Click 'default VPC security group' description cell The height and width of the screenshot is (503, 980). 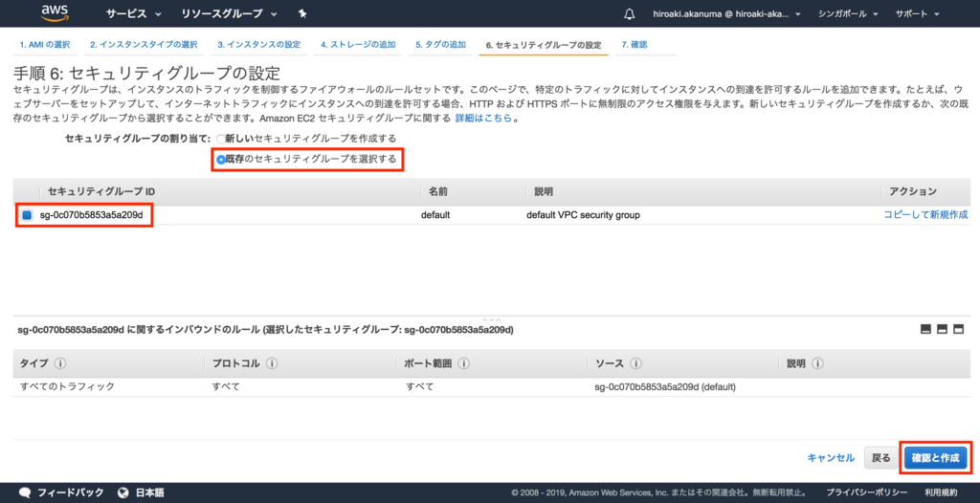pos(583,215)
